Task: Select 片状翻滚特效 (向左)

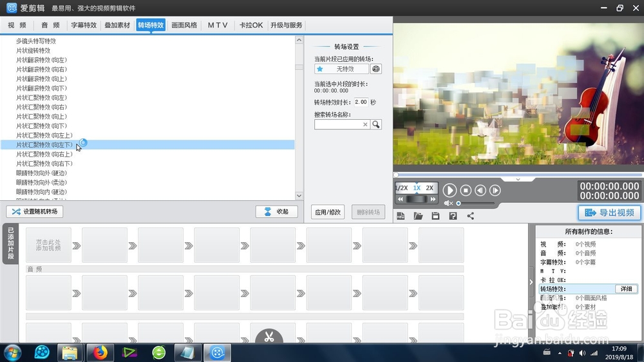Action: point(41,60)
